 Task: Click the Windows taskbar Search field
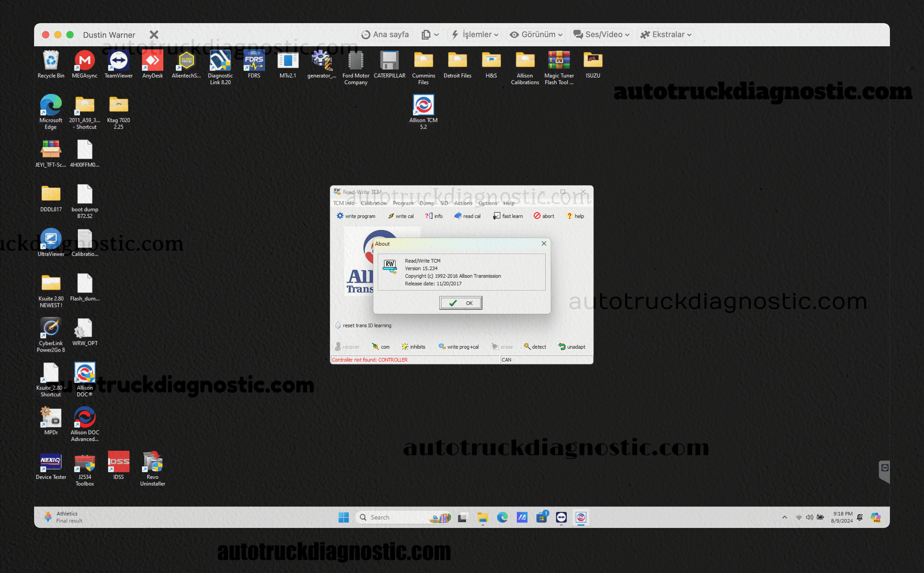[394, 517]
